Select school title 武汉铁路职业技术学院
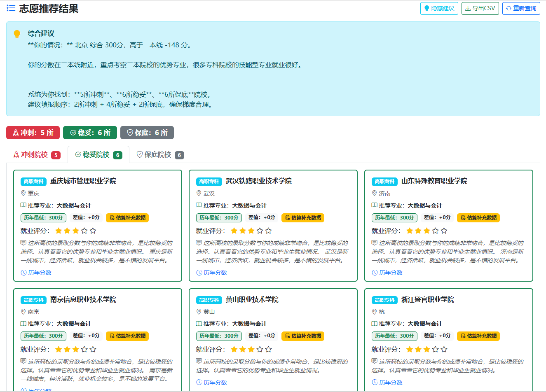Viewport: 546px width, 392px height. pos(259,181)
